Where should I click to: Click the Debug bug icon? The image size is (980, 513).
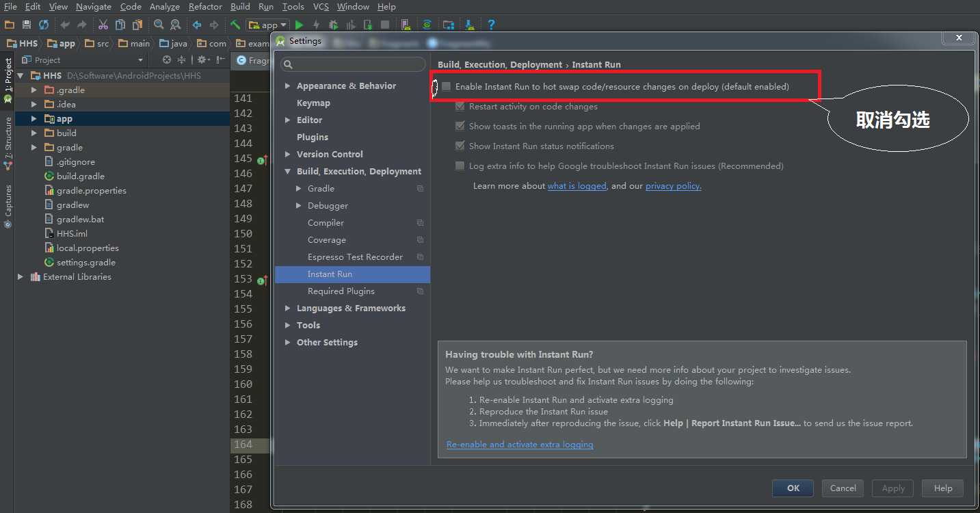point(333,25)
